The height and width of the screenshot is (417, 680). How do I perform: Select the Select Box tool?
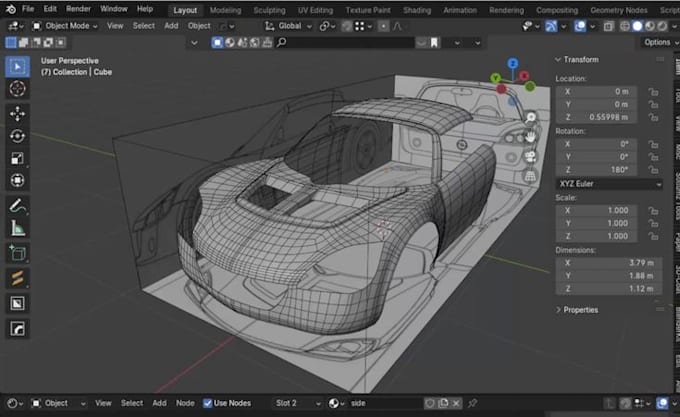[x=17, y=67]
